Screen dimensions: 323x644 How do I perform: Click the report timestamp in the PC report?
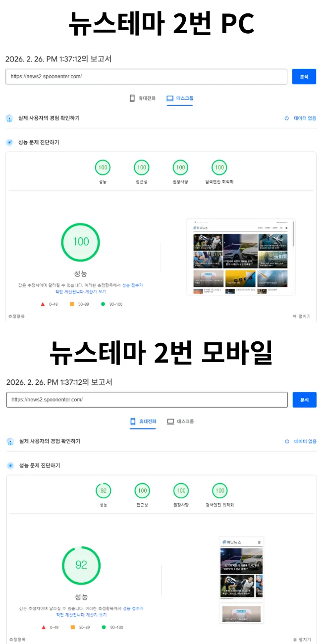click(x=58, y=59)
